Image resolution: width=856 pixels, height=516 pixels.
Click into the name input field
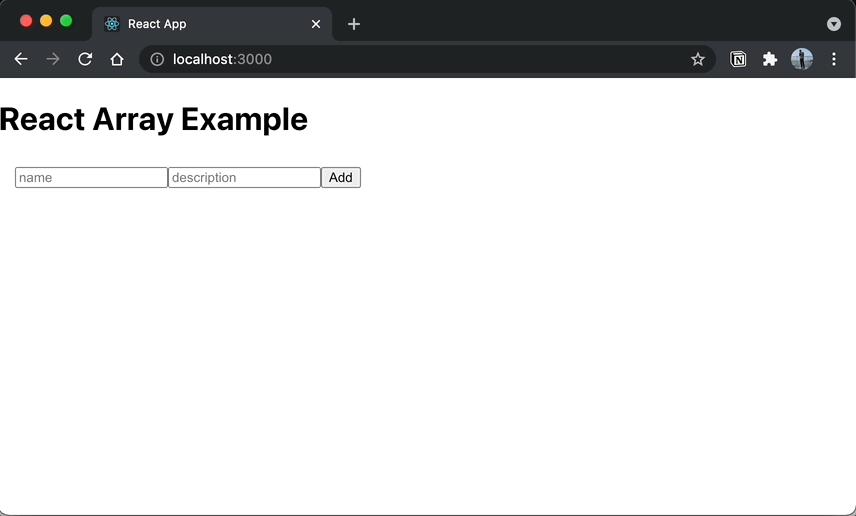tap(91, 177)
